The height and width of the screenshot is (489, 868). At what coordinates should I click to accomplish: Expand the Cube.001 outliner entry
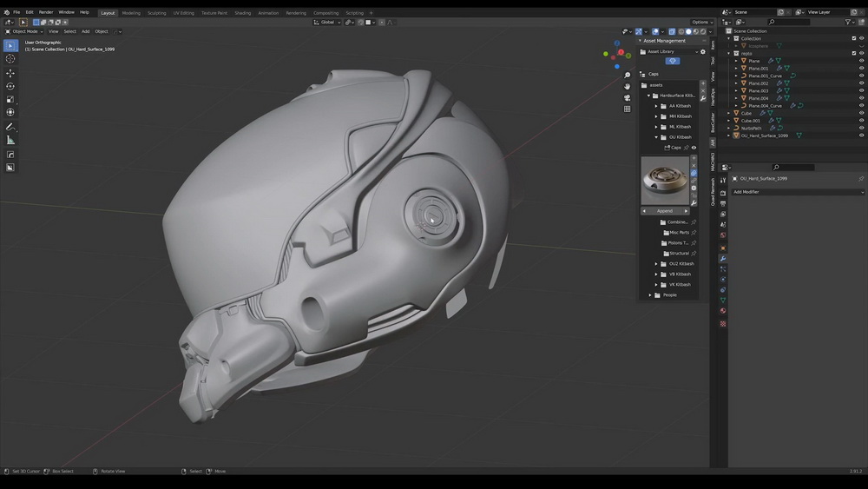(x=729, y=121)
